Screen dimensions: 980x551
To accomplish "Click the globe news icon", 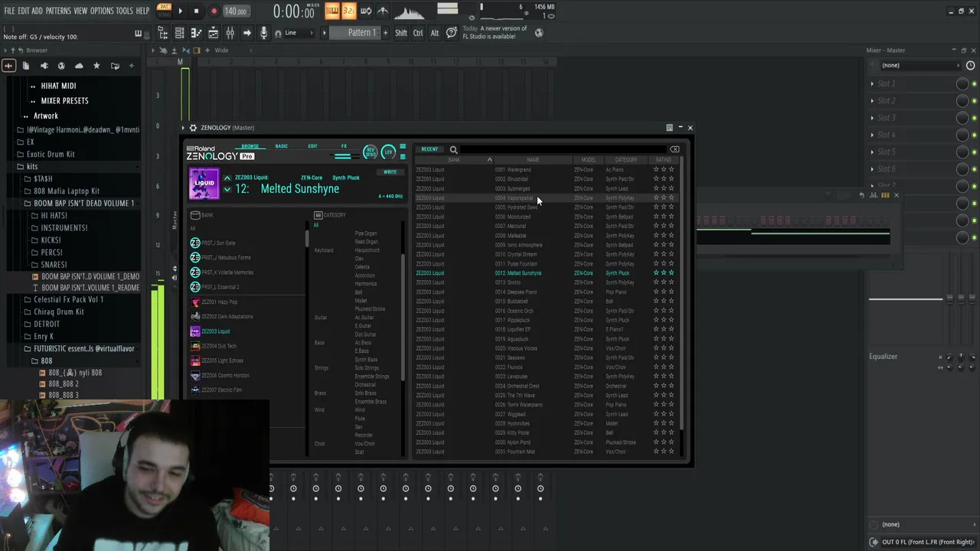I will point(539,33).
